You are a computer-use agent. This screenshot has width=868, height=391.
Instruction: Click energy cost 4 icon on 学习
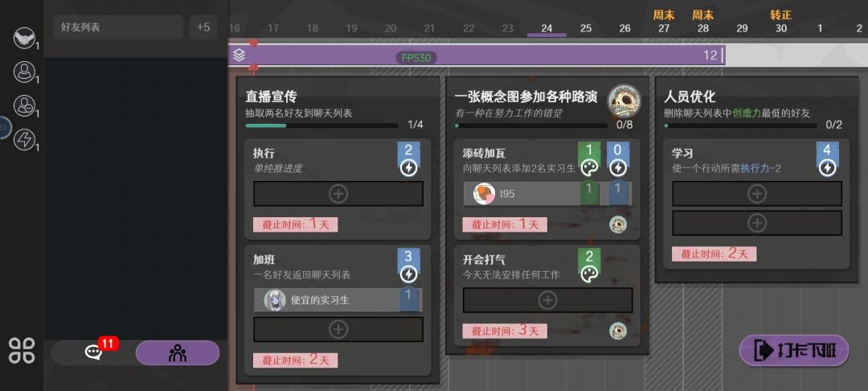click(827, 159)
